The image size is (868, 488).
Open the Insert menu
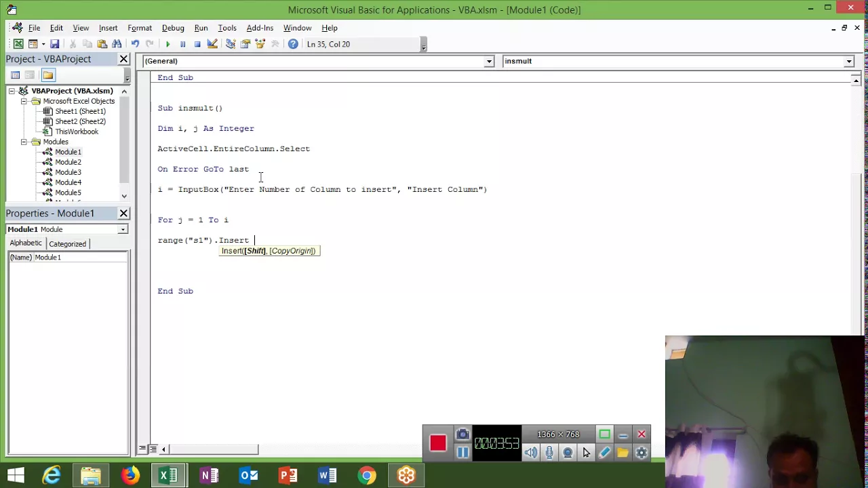108,28
